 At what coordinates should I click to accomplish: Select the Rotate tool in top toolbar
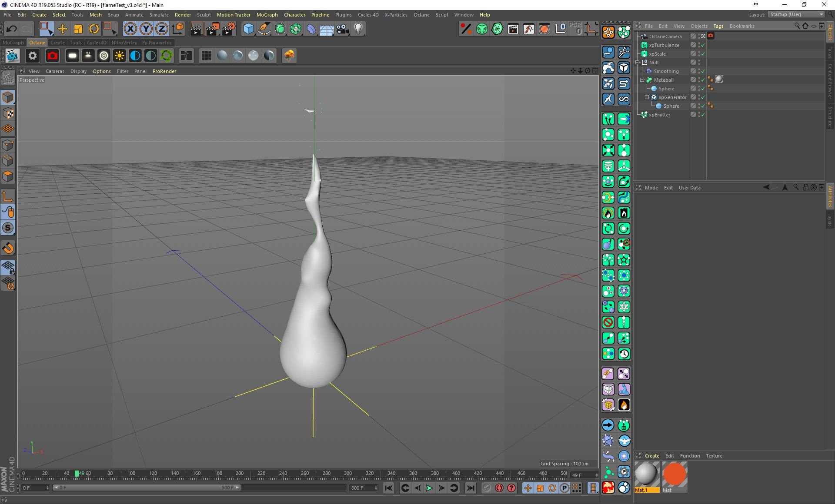94,29
